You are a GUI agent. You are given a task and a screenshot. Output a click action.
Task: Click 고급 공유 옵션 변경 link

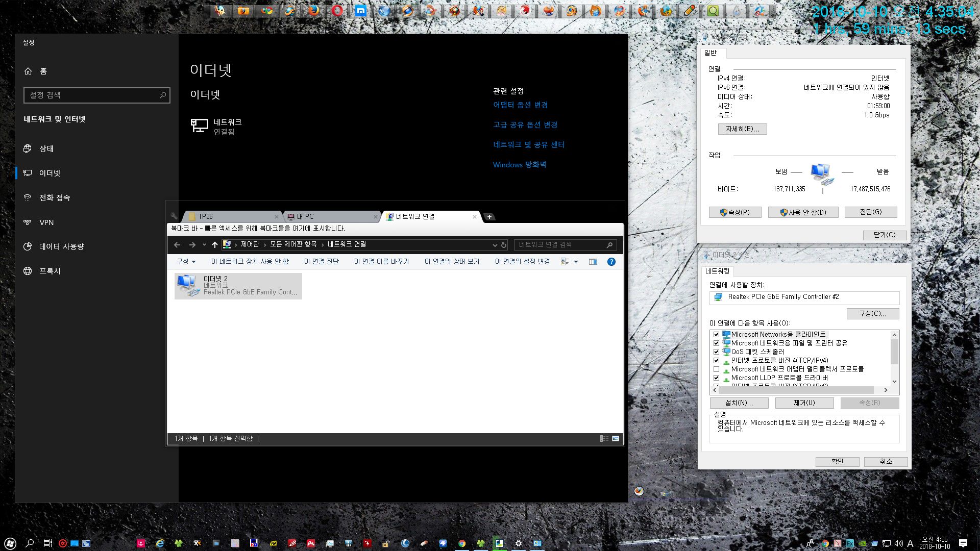[525, 124]
